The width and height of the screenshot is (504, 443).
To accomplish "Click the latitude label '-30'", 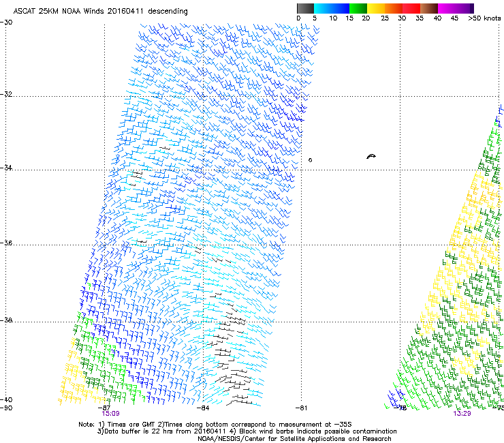I will point(6,22).
